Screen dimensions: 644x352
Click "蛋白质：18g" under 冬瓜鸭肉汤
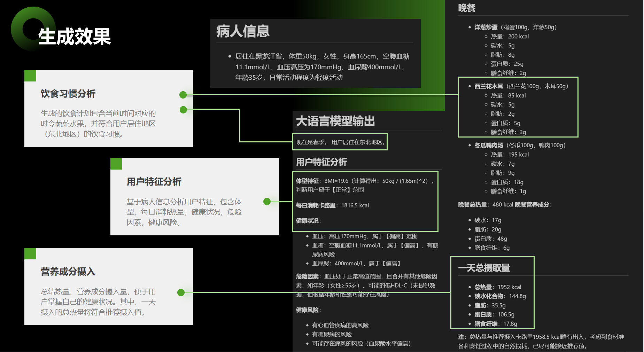507,182
